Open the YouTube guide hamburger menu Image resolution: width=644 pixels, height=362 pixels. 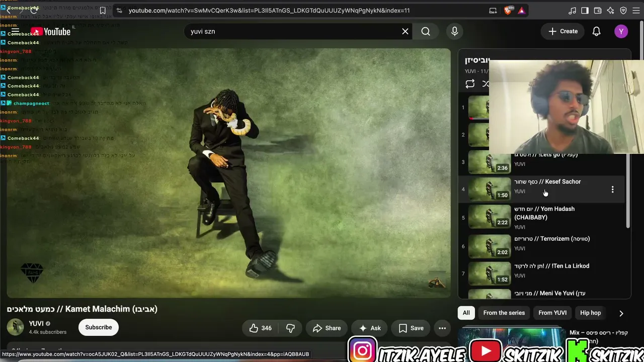tap(15, 31)
